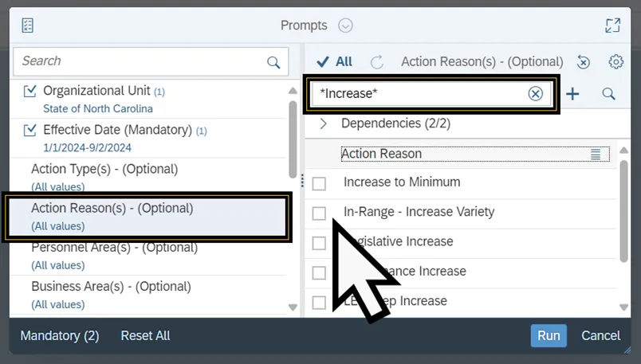
Task: Expand the Dependencies (2/2) section
Action: pyautogui.click(x=324, y=123)
